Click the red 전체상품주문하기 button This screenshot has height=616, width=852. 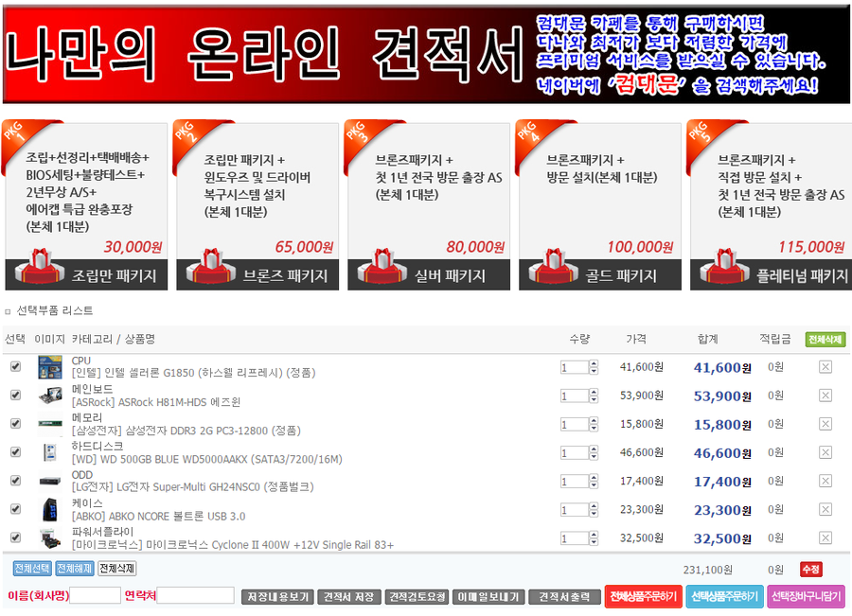(x=644, y=597)
